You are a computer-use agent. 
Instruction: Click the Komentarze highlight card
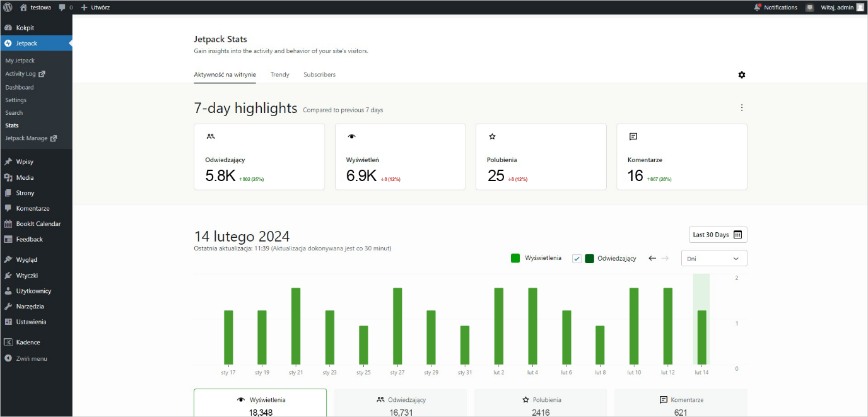tap(682, 156)
